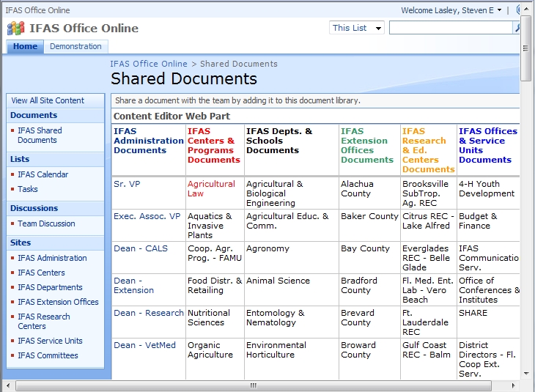Image resolution: width=535 pixels, height=392 pixels.
Task: Open the Dean - Extension link
Action: point(133,286)
